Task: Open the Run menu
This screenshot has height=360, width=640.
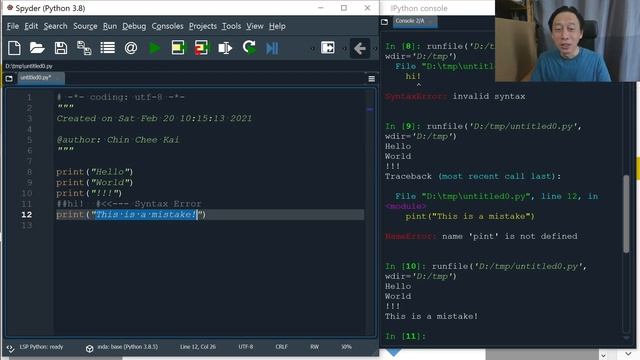Action: [x=109, y=26]
